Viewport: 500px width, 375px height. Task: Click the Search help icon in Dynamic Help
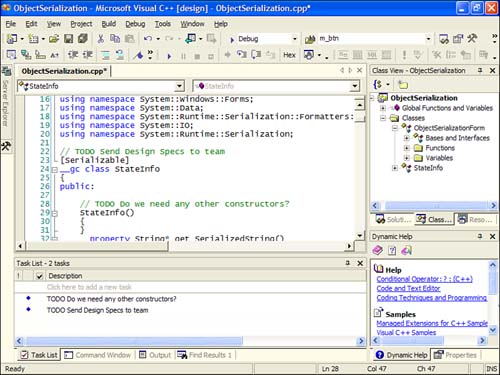406,250
